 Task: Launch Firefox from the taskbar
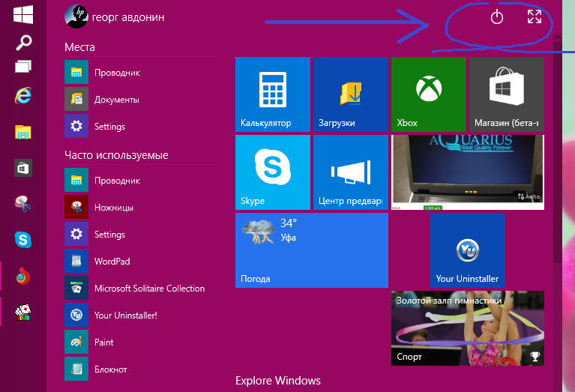coord(23,276)
